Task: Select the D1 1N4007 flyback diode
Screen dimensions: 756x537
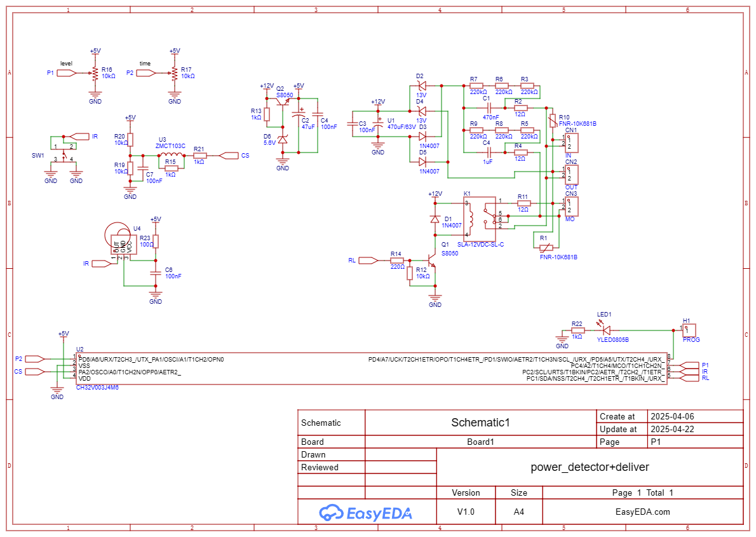Action: click(x=435, y=219)
